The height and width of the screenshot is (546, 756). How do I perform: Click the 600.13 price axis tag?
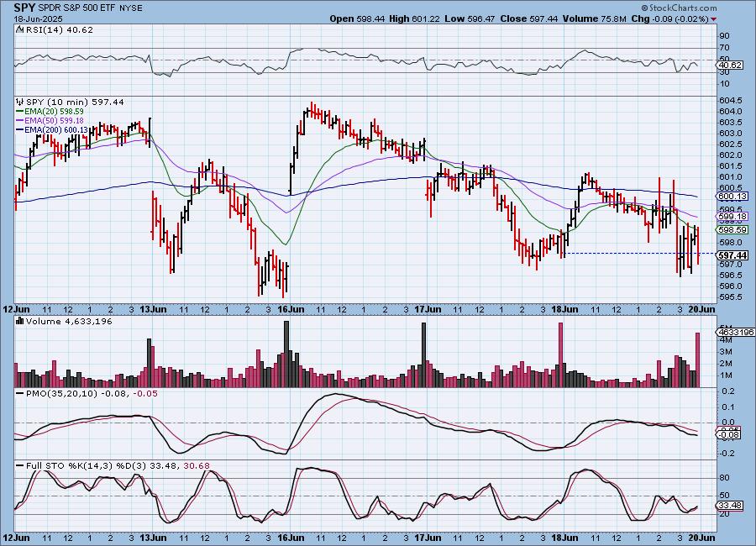732,197
